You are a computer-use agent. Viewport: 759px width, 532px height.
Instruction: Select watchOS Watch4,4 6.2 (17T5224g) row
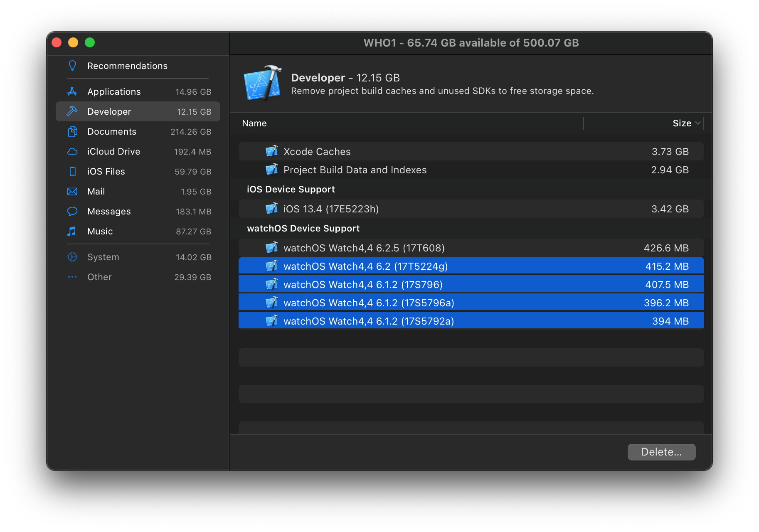tap(471, 266)
